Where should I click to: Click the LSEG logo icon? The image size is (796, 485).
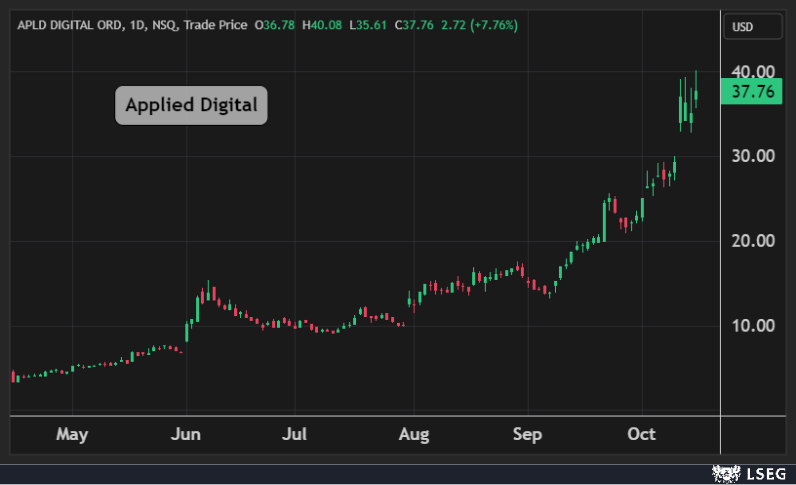coord(724,472)
